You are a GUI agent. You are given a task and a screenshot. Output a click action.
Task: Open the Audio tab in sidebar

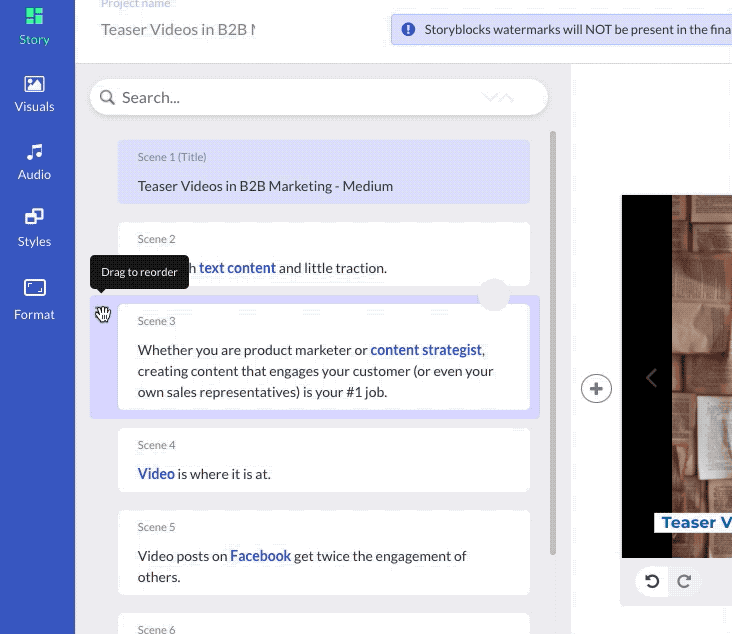[34, 162]
